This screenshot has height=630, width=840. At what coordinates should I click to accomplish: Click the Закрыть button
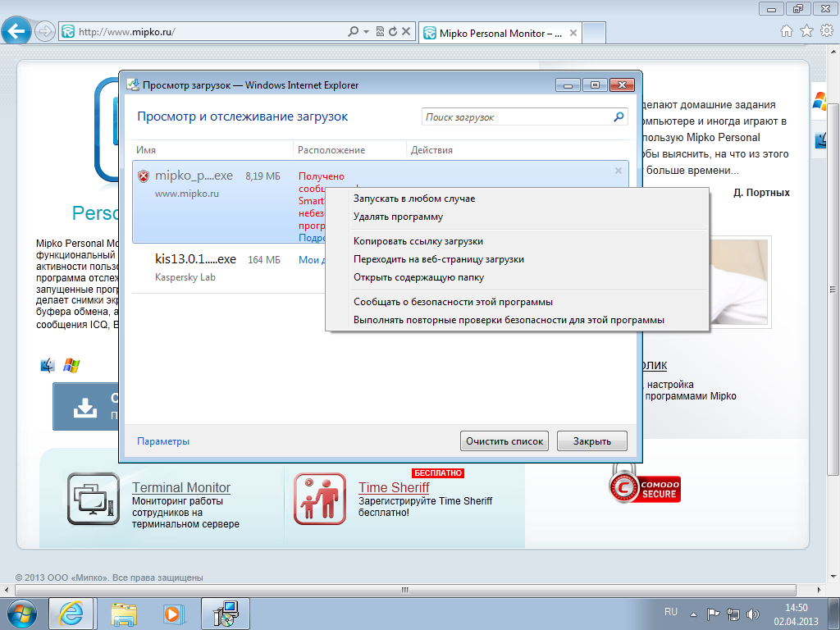point(592,441)
